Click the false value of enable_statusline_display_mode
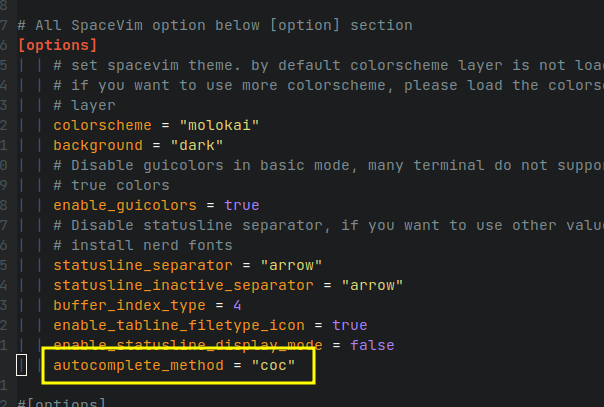This screenshot has width=604, height=407. [372, 345]
